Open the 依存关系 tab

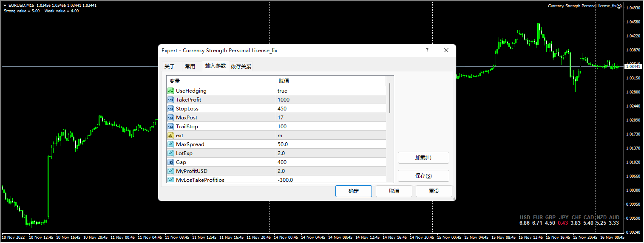[241, 67]
